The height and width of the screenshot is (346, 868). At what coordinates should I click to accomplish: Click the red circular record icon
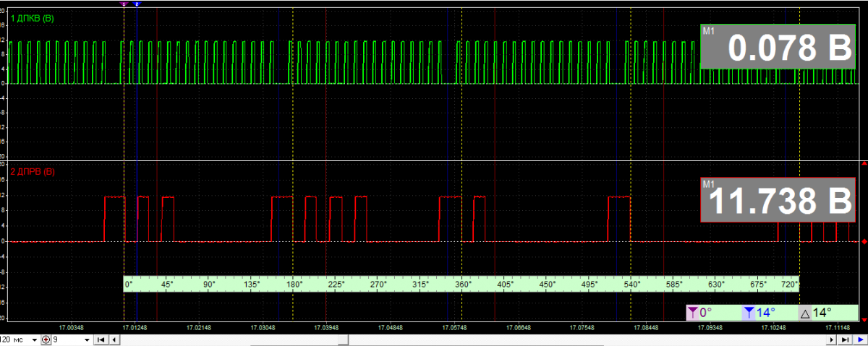point(46,339)
